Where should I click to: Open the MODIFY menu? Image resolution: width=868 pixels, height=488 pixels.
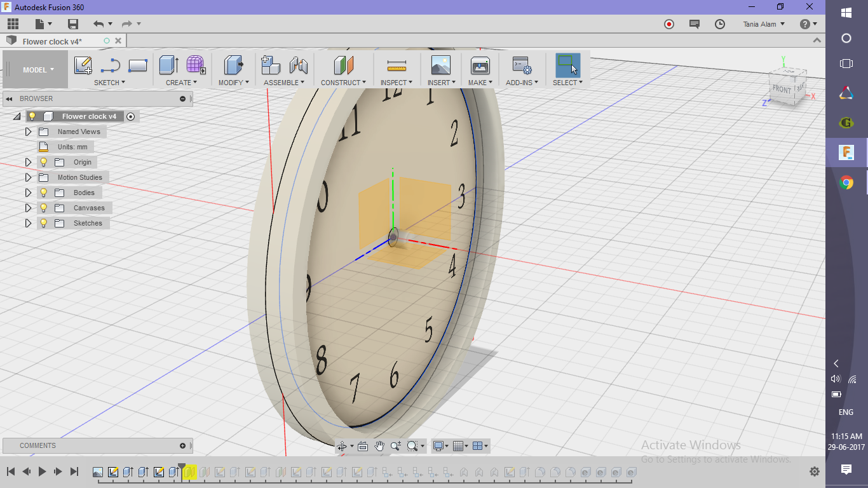tap(234, 83)
